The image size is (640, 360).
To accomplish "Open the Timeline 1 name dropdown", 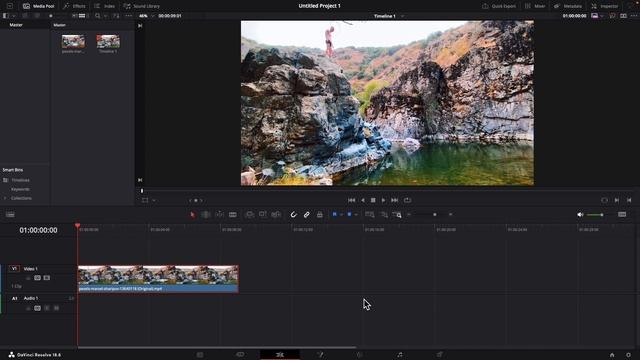I will pyautogui.click(x=402, y=16).
